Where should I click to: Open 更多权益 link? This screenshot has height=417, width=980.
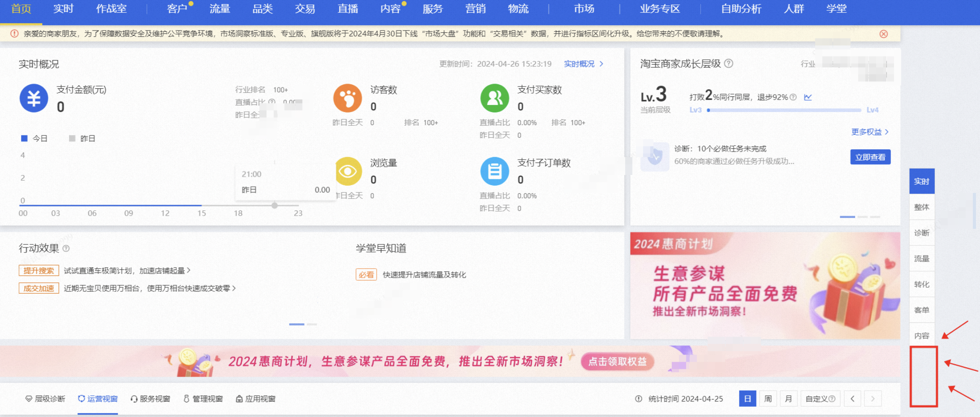tap(869, 132)
